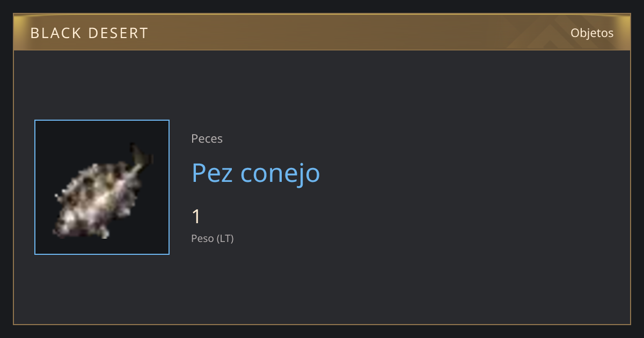
Task: Select the word conejo in the item title
Action: 280,174
